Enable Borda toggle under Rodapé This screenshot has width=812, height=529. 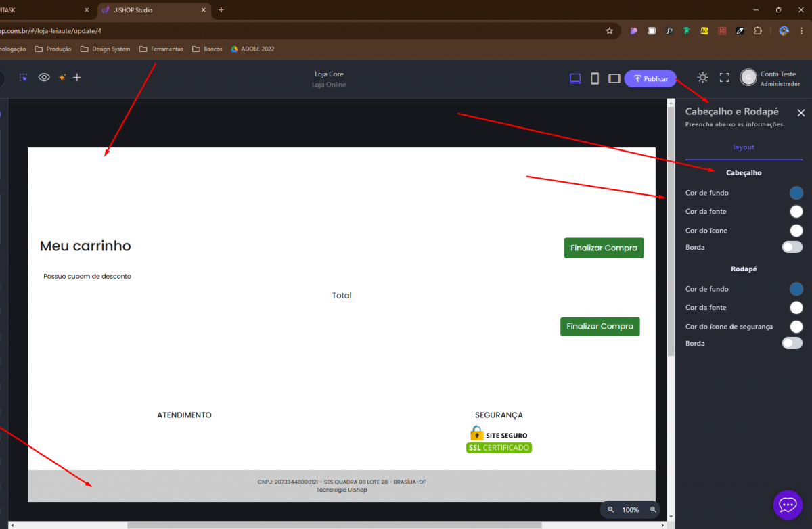(792, 343)
